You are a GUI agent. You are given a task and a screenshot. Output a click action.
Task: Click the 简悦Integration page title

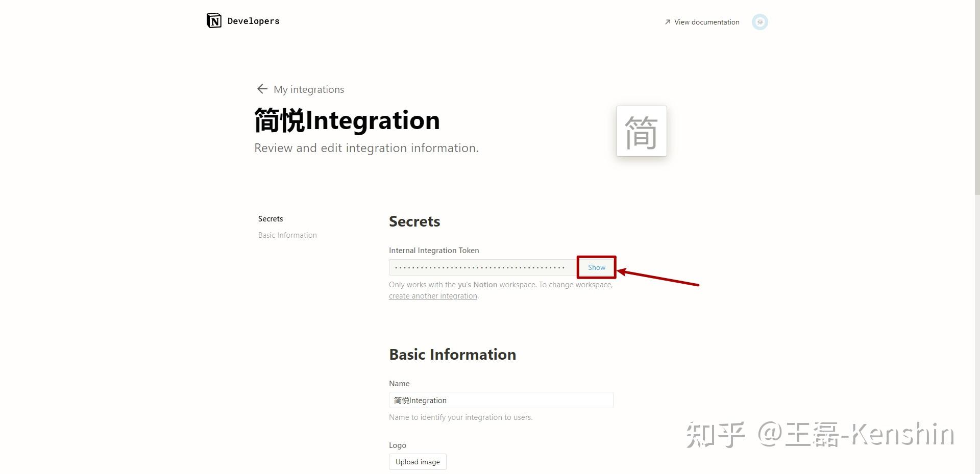(347, 120)
